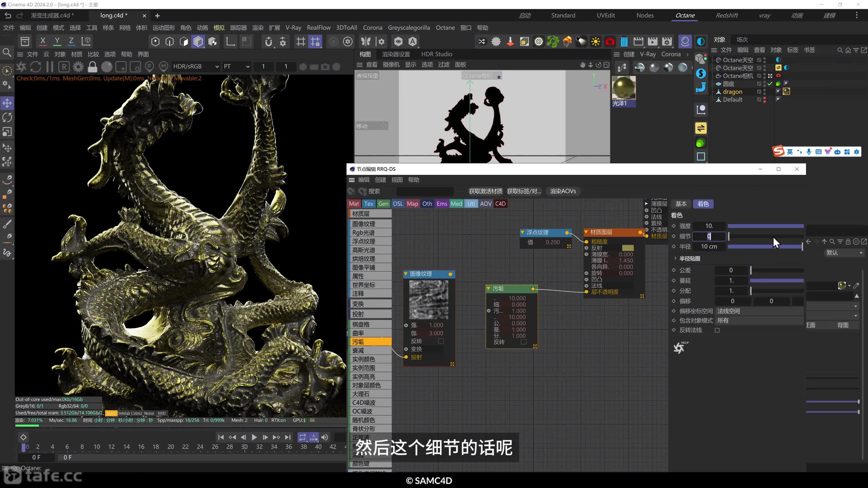Click the 反射 color swatch in 材质图层

[628, 248]
